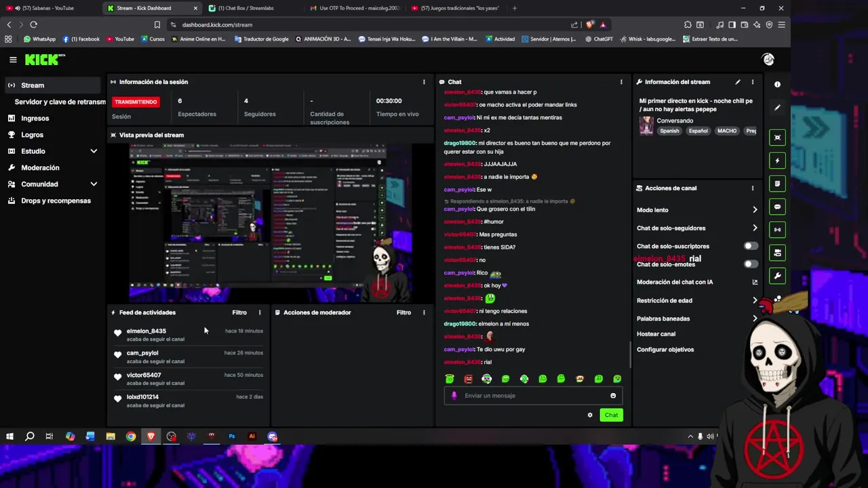
Task: Open chat settings gear icon
Action: [x=590, y=415]
